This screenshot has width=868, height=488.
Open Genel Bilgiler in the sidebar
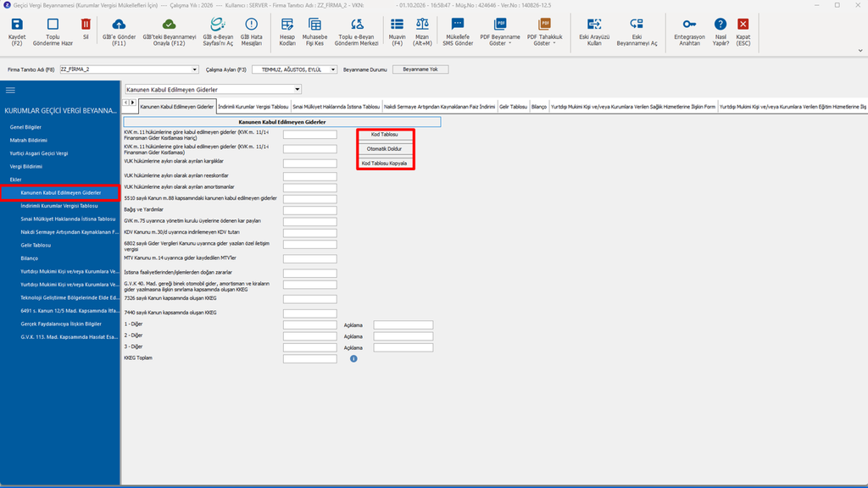[x=25, y=127]
